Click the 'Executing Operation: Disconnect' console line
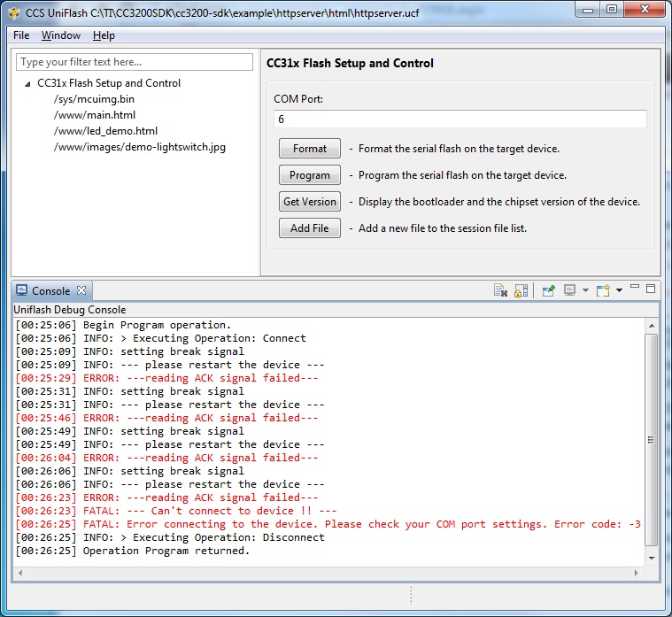672x617 pixels. tap(170, 537)
